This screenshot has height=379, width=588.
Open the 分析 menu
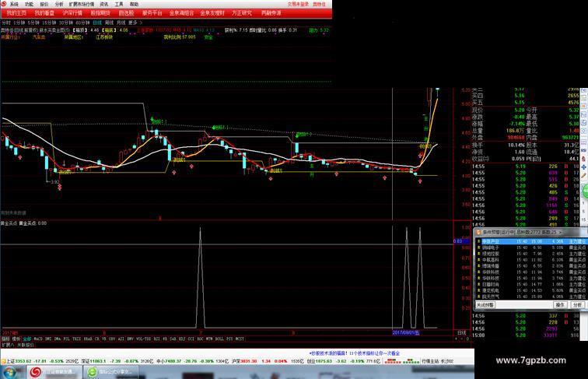coord(59,4)
